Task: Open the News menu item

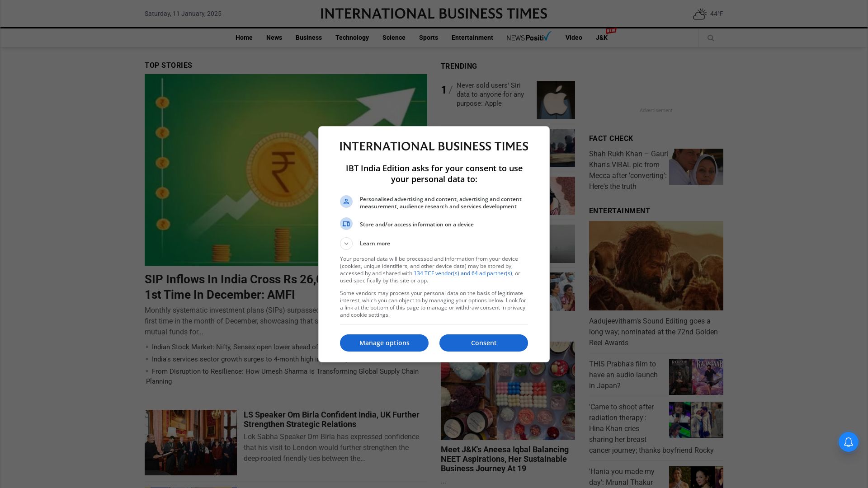Action: click(274, 38)
